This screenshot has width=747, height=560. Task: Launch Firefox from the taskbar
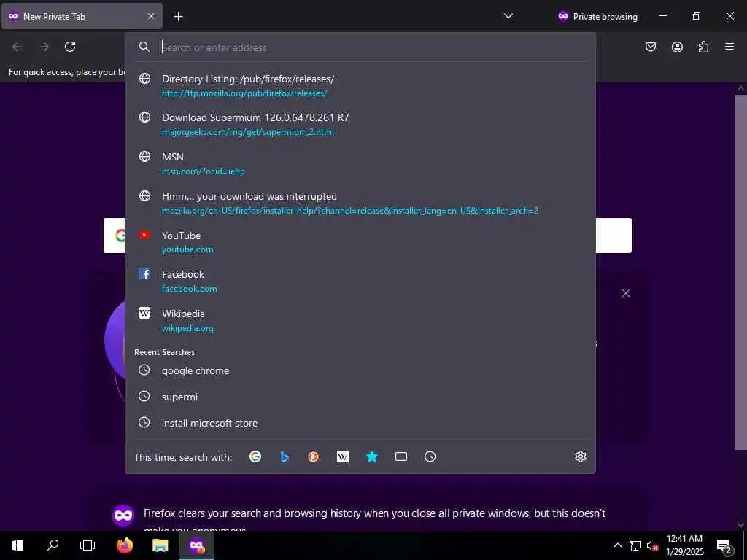coord(125,545)
